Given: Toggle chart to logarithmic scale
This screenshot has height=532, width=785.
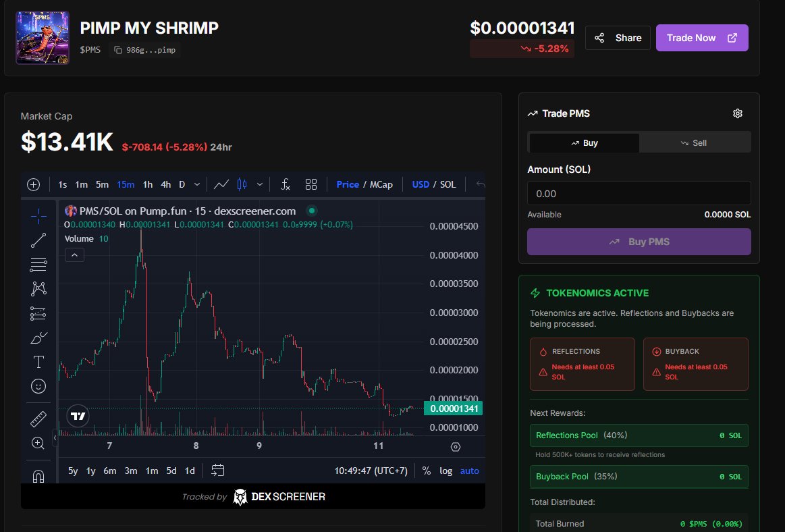Looking at the screenshot, I should coord(445,471).
